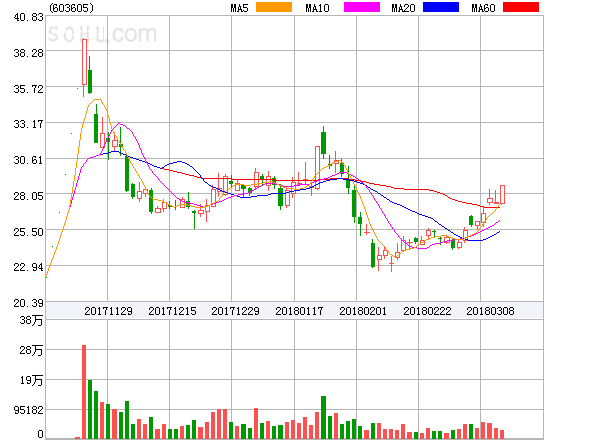Click the tall green volume bar near 20180117
The image size is (600, 440).
tap(323, 417)
